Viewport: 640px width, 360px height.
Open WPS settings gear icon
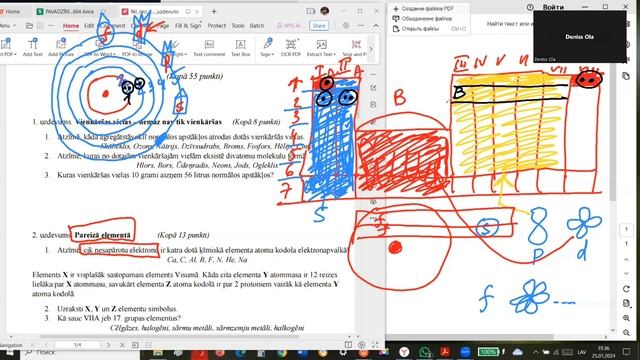346,25
